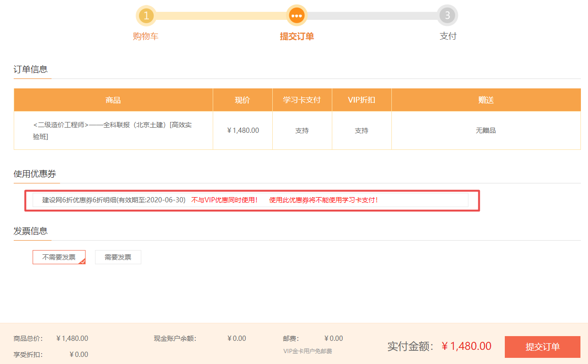Click the 赠送 column header

pos(486,99)
